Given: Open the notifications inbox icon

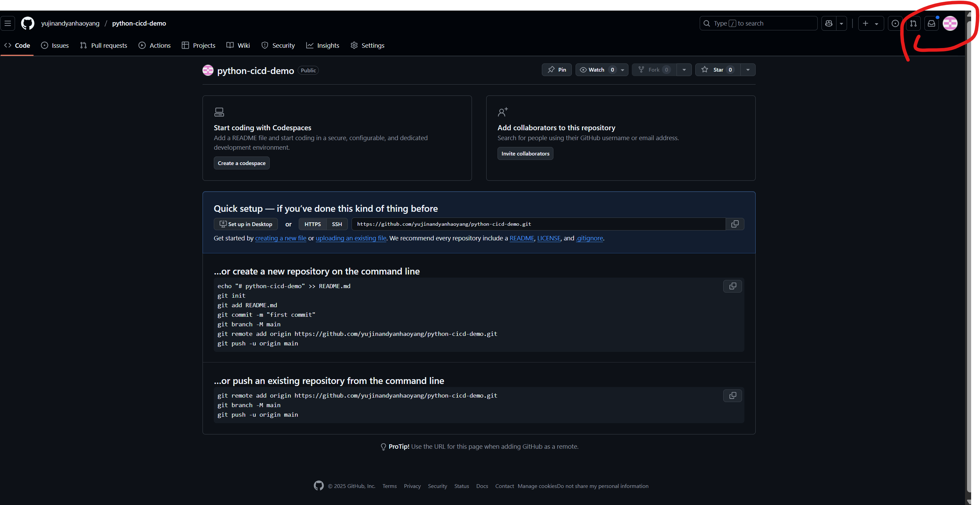Looking at the screenshot, I should pyautogui.click(x=931, y=23).
